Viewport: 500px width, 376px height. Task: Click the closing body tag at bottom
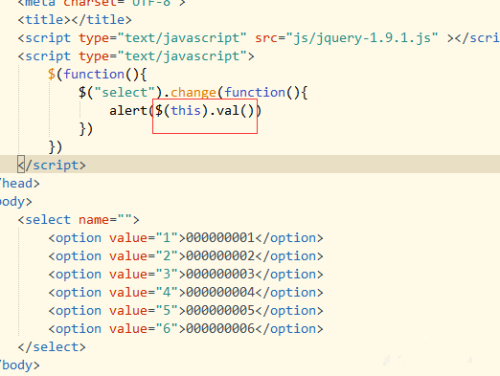pos(19,365)
